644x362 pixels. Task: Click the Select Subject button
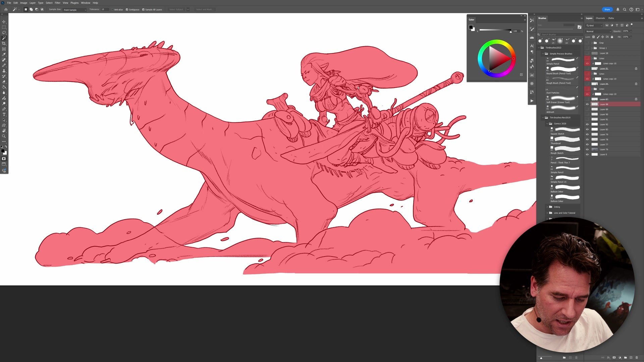tap(176, 9)
